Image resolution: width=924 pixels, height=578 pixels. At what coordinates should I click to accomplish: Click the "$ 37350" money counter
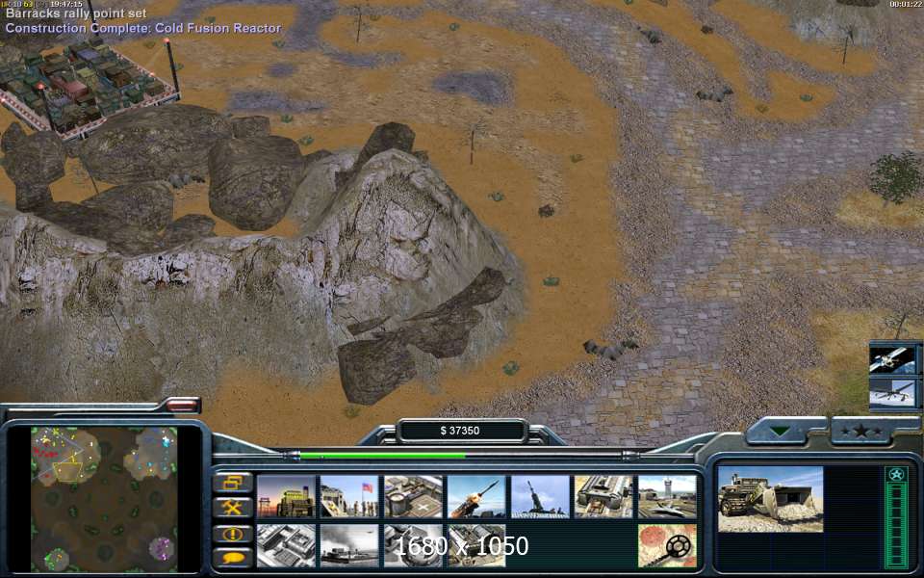pos(460,431)
